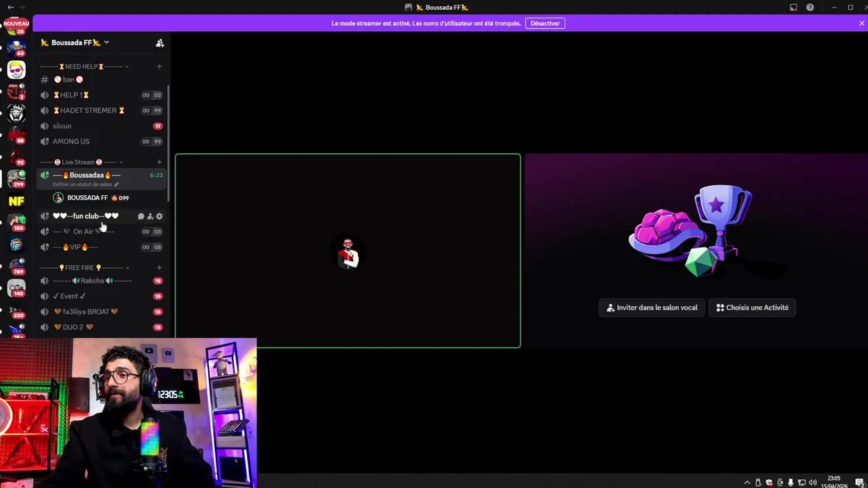The height and width of the screenshot is (488, 868).
Task: Click 'Définir un statut de salon' edit link
Action: (x=85, y=184)
